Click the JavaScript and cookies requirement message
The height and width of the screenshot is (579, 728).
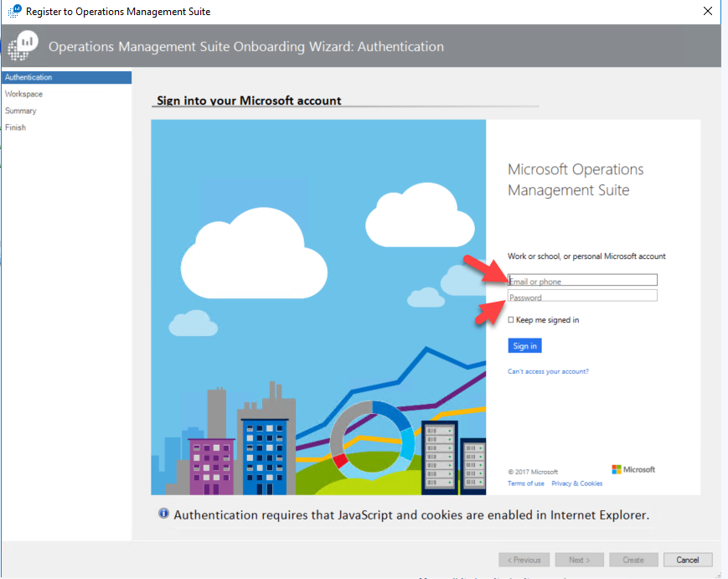(411, 515)
